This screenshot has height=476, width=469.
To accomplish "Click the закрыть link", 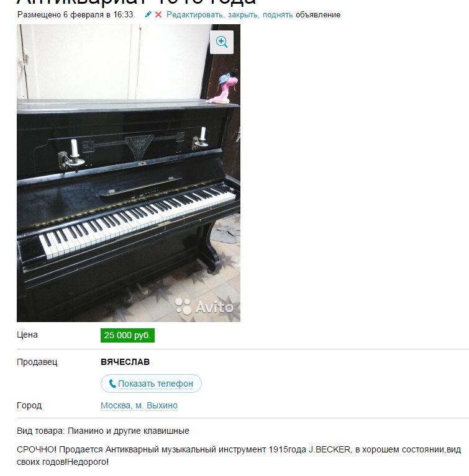I will click(x=243, y=14).
